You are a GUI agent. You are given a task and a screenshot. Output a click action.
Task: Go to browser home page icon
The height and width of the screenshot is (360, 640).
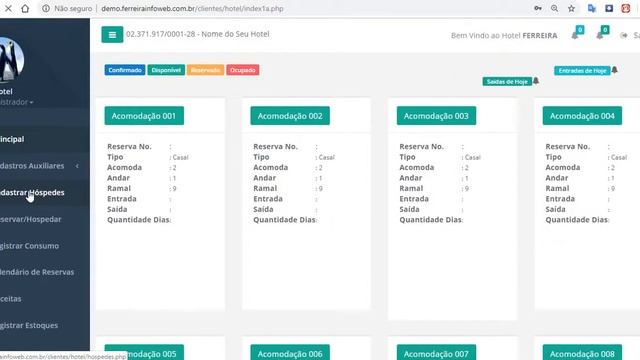[x=25, y=8]
